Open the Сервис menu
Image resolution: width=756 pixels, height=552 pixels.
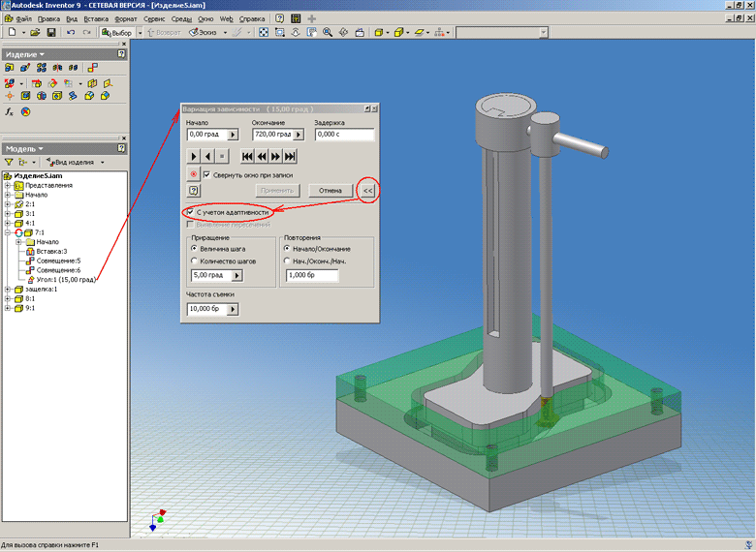coord(154,19)
